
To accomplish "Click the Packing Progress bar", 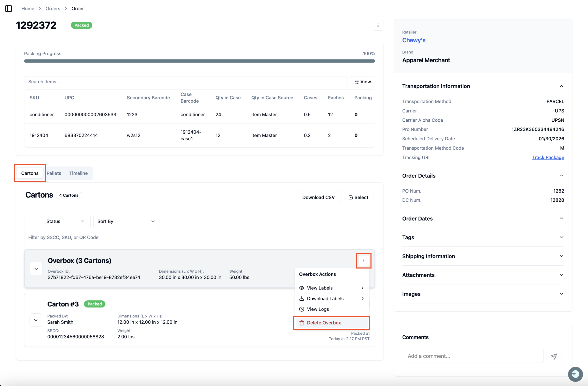I will coord(199,61).
